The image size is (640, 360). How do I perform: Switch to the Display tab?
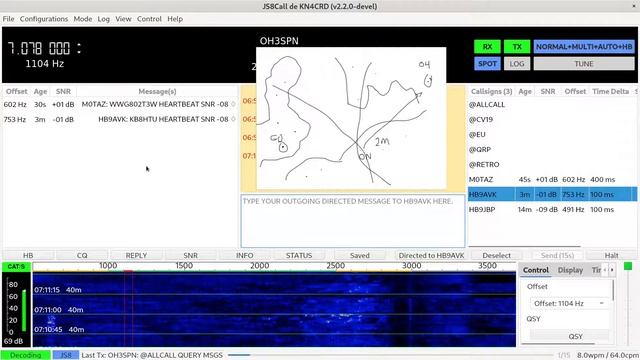[570, 270]
